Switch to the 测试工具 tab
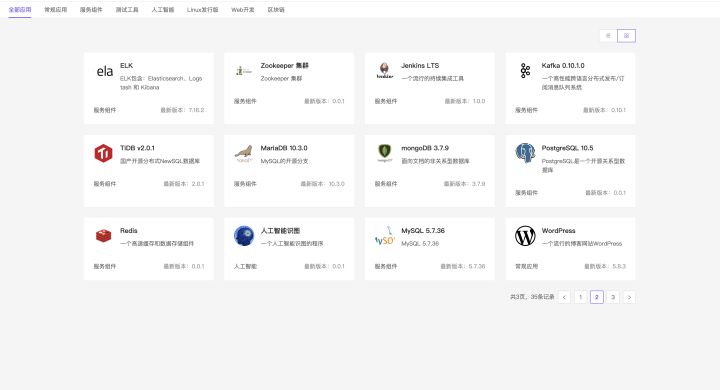Screen dimensions: 720x390 click(x=127, y=10)
